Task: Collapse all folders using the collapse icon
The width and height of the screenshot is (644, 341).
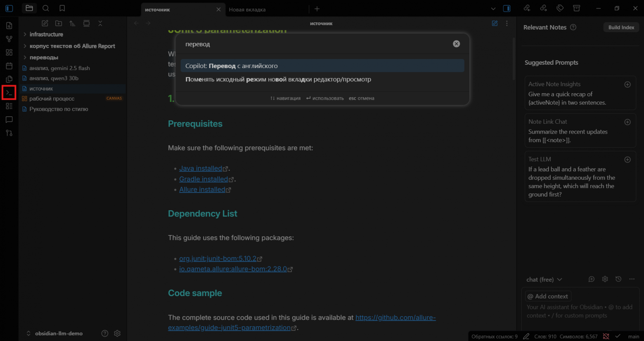Action: (x=100, y=24)
